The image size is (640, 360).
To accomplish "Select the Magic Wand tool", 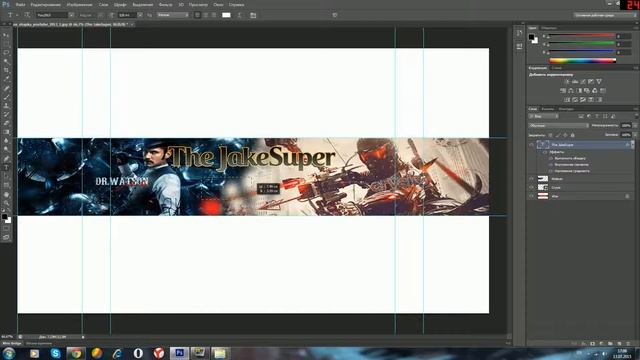I will tap(6, 62).
